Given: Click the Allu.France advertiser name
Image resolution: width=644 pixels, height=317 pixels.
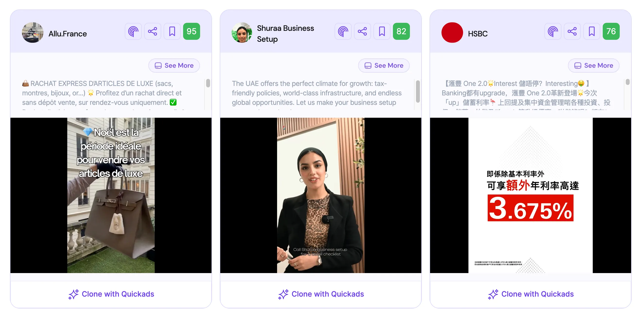Looking at the screenshot, I should tap(68, 34).
